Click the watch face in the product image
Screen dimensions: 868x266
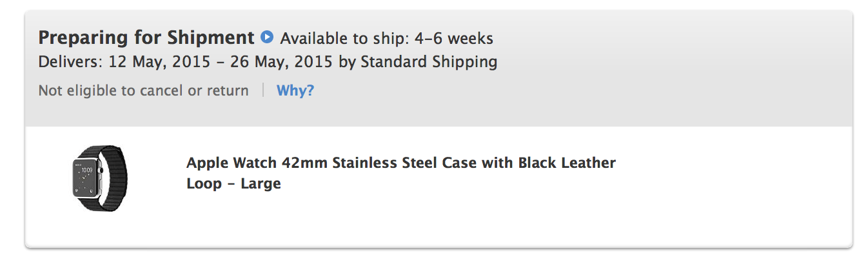tap(86, 178)
